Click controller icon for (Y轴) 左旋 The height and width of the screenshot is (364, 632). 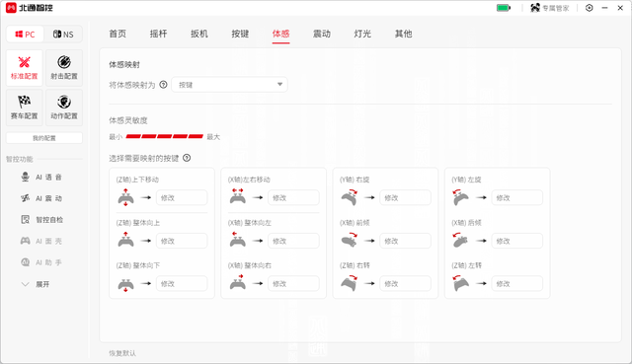coord(460,197)
